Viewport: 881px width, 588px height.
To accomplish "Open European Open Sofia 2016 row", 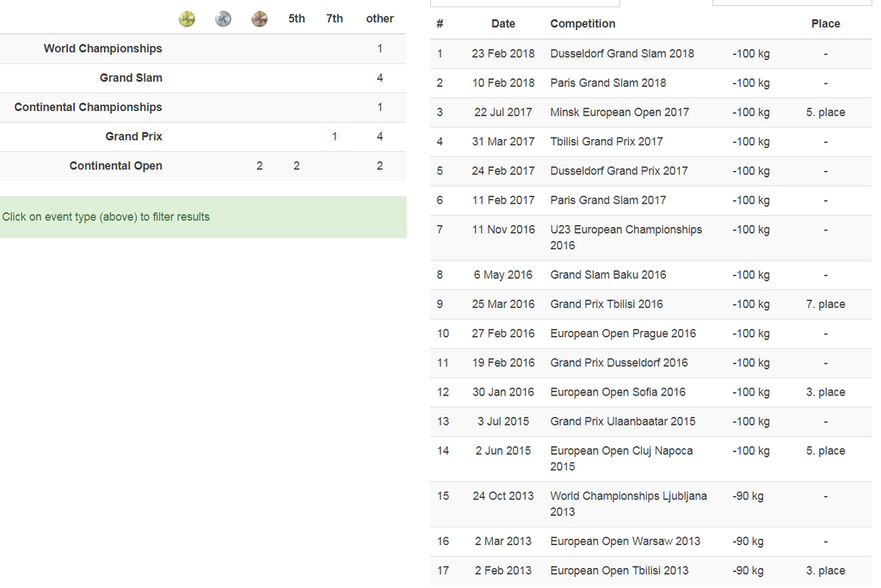I will [x=618, y=392].
